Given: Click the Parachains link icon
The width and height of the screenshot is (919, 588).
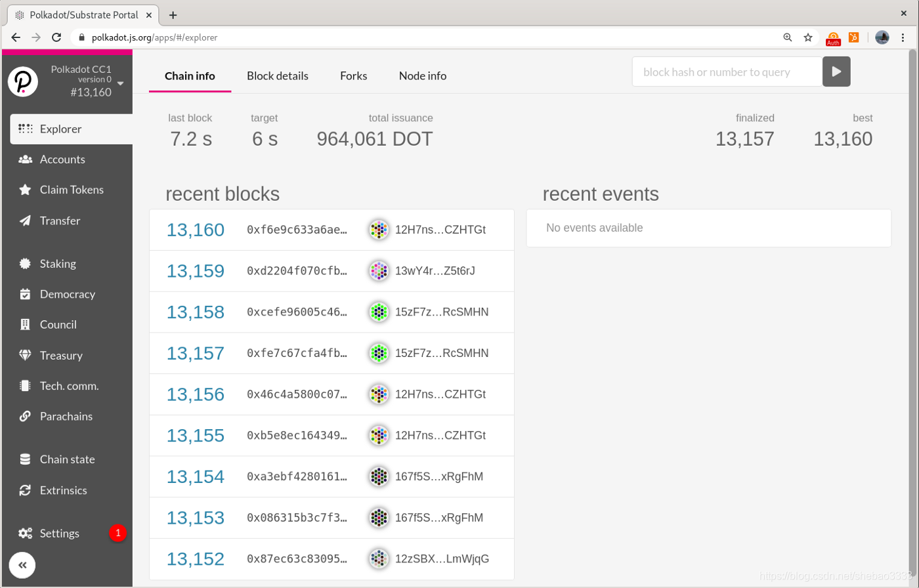Looking at the screenshot, I should pos(25,416).
